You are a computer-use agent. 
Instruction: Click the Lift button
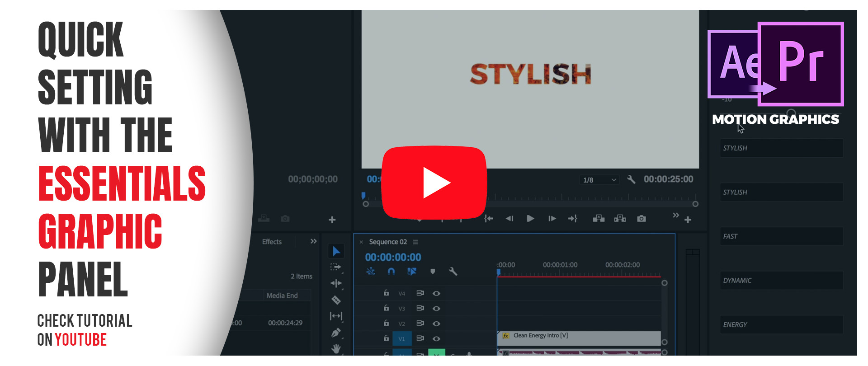599,219
